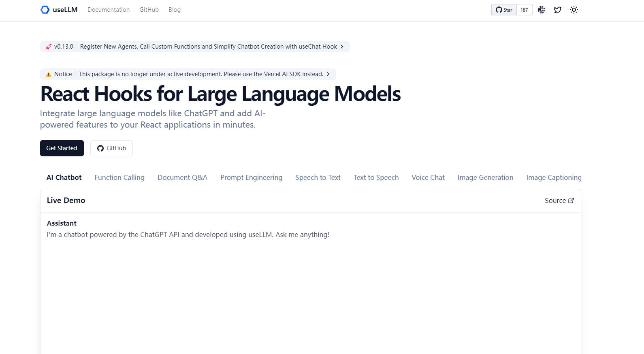Image resolution: width=644 pixels, height=354 pixels.
Task: Click the Live Demo heading text
Action: pyautogui.click(x=66, y=200)
